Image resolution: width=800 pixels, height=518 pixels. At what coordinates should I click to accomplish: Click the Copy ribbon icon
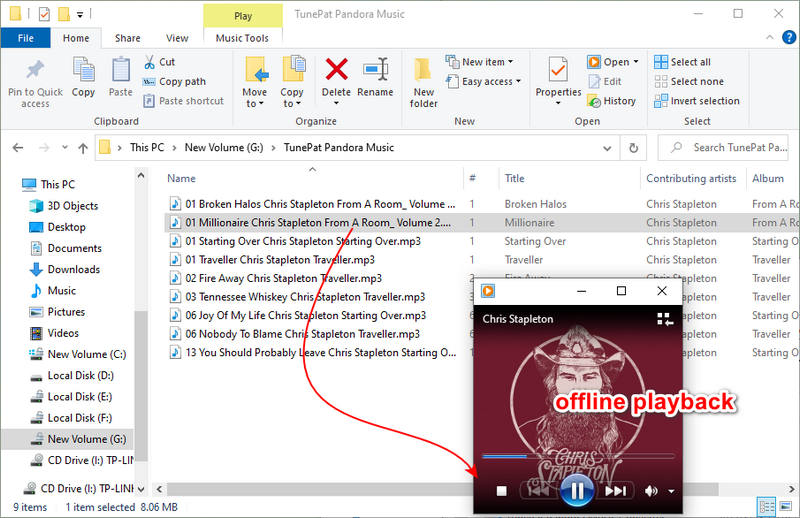point(84,77)
